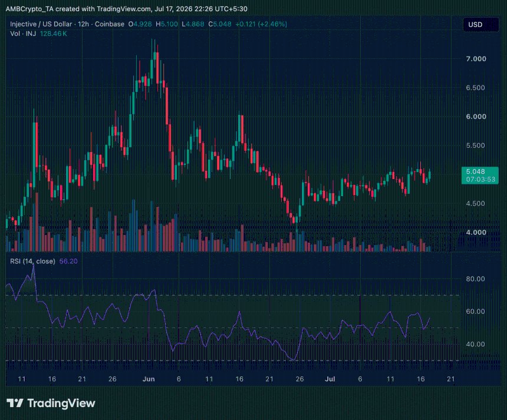Click the 40.00 RSI axis label
507x420 pixels.
[x=475, y=345]
